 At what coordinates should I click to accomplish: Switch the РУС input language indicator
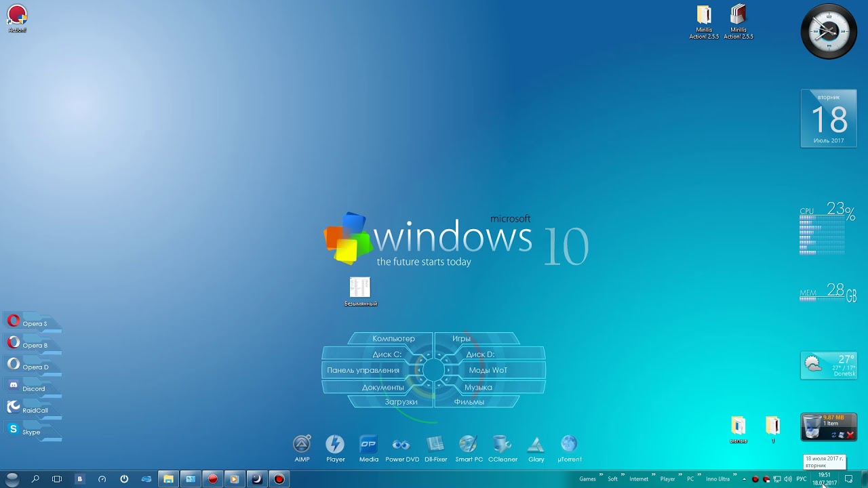point(802,479)
